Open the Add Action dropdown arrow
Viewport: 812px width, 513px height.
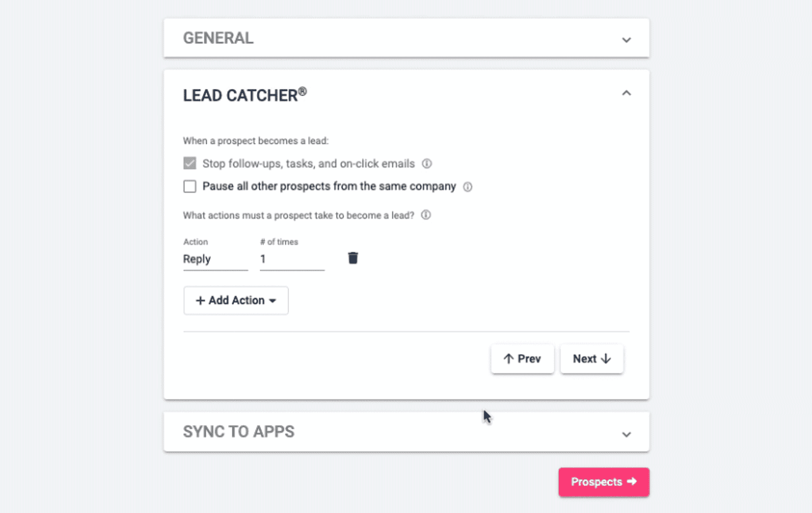(273, 301)
